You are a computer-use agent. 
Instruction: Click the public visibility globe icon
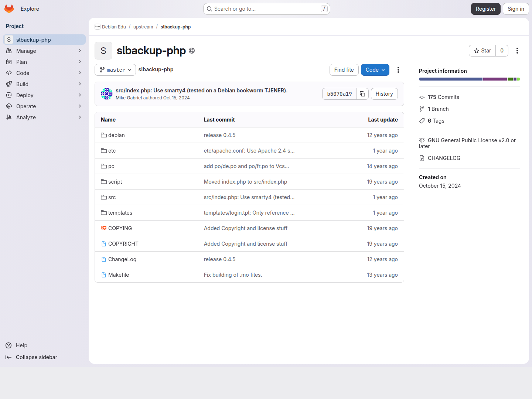[192, 51]
